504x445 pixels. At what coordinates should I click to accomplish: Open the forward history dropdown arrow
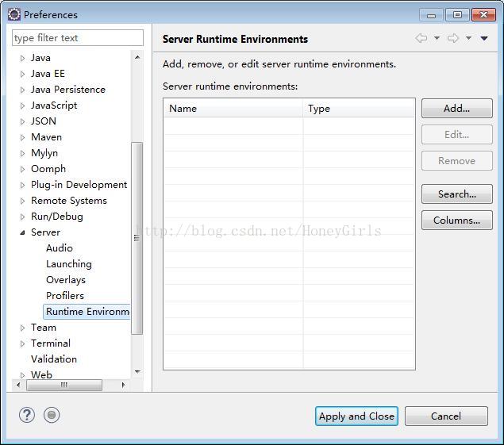coord(468,38)
